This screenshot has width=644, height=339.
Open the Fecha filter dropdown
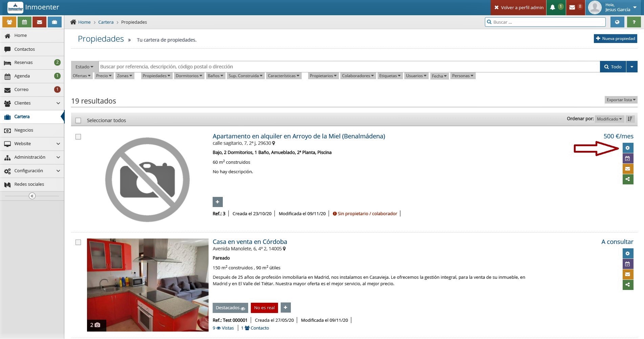point(439,76)
